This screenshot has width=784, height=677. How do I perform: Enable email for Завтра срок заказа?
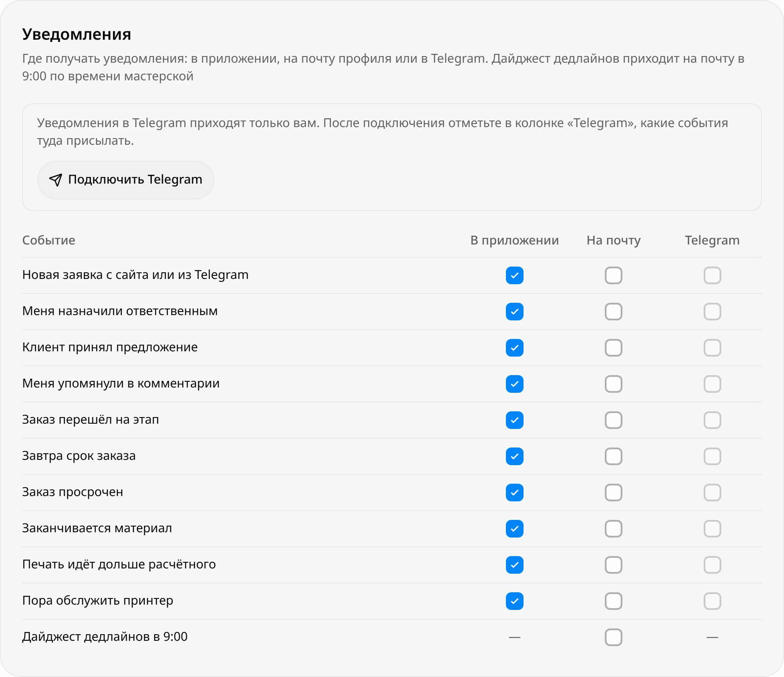pos(614,456)
